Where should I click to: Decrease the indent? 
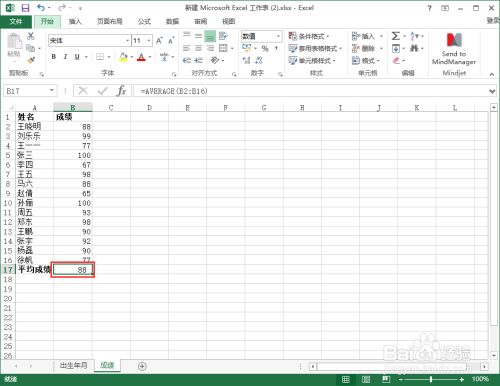pos(187,60)
